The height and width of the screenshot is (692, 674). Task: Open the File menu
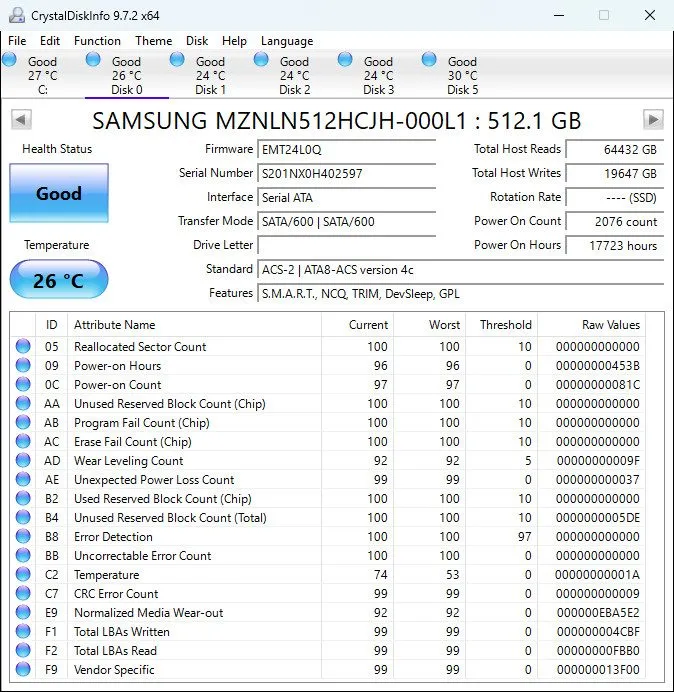[x=17, y=41]
